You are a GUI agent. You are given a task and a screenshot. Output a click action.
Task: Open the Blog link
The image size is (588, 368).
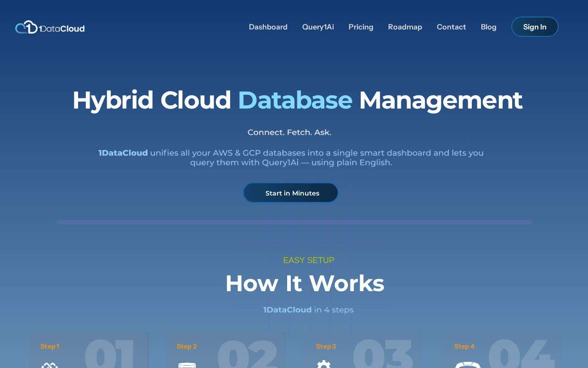coord(488,27)
